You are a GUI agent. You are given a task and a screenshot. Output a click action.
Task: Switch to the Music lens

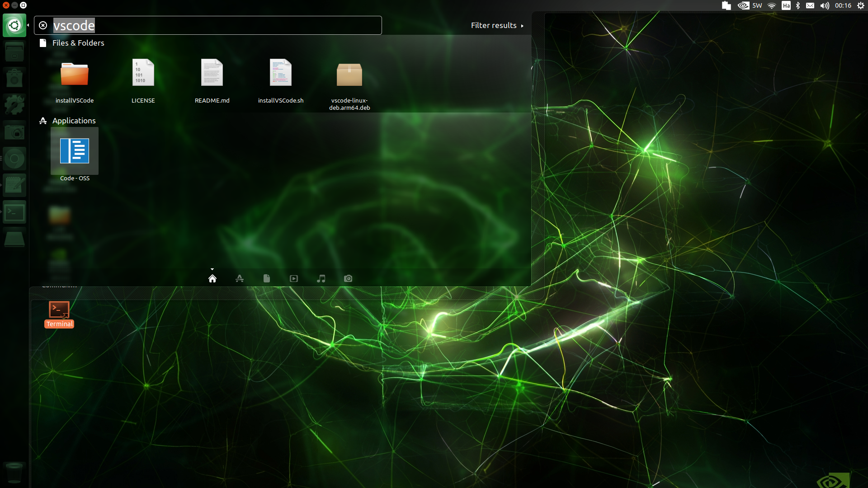321,278
